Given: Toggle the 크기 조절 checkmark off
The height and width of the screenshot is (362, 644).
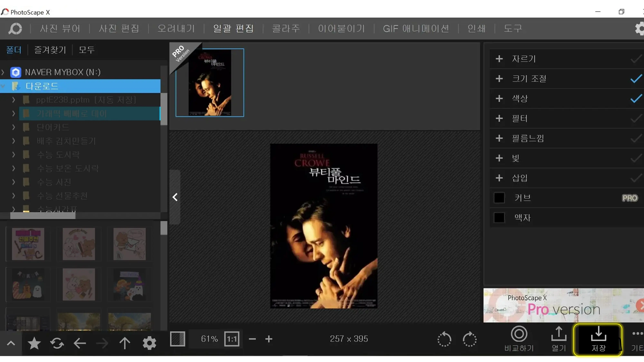Looking at the screenshot, I should [636, 79].
